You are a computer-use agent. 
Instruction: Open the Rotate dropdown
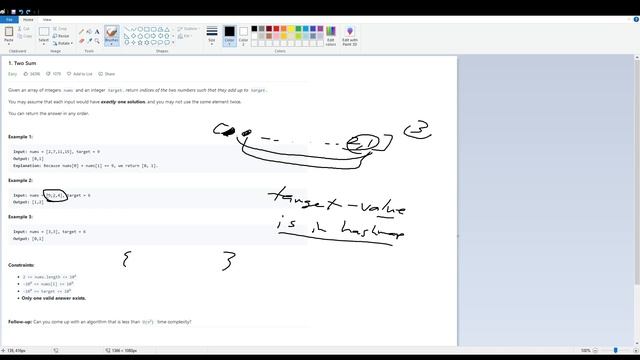[63, 43]
